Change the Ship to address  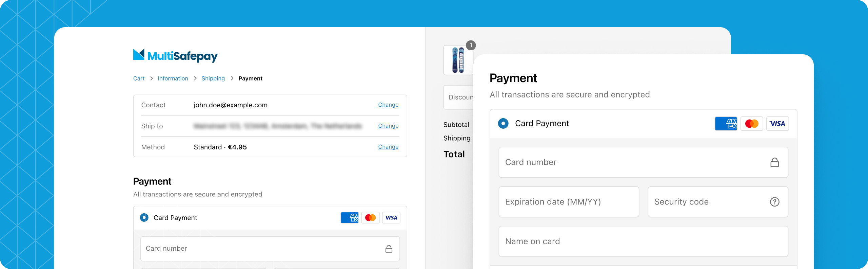click(388, 126)
